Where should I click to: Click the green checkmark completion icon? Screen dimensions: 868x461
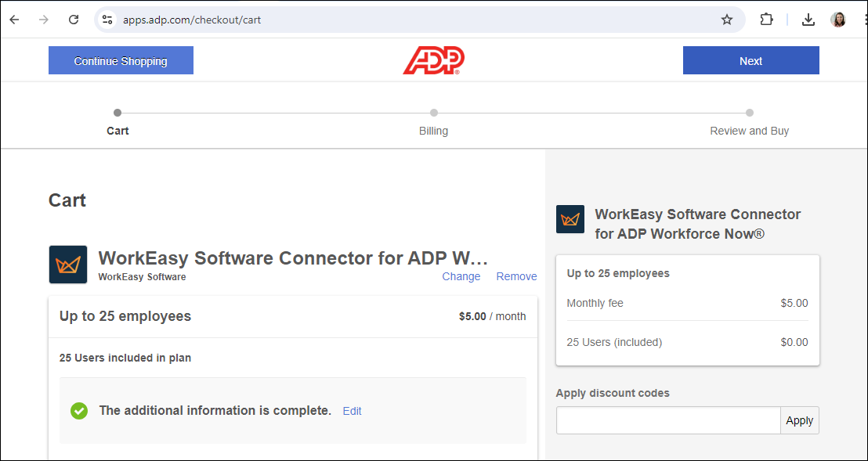[79, 411]
